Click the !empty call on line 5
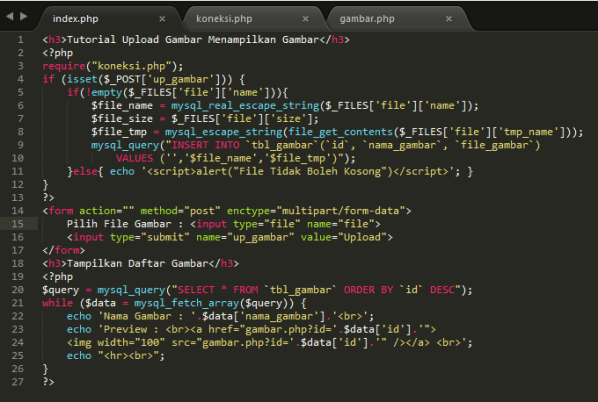The image size is (598, 402). (x=104, y=92)
